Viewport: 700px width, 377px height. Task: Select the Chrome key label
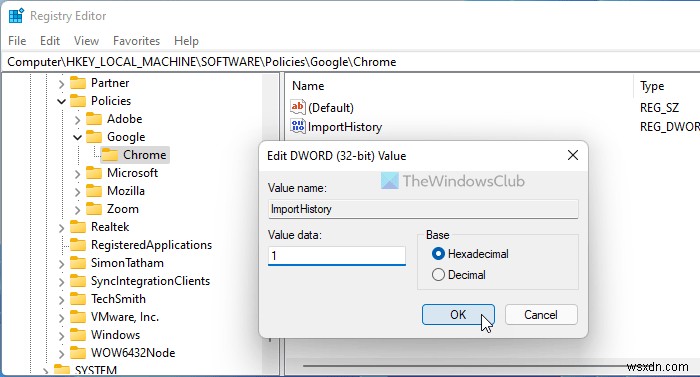(145, 155)
